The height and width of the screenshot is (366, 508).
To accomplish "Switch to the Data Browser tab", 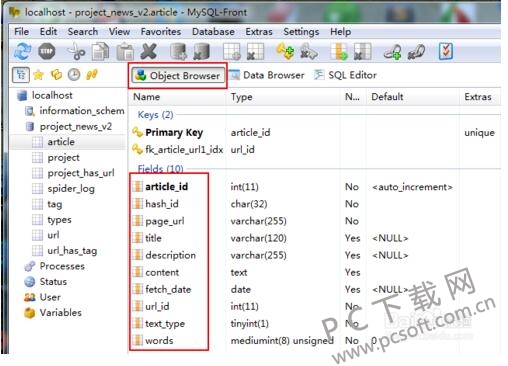I will coord(267,75).
